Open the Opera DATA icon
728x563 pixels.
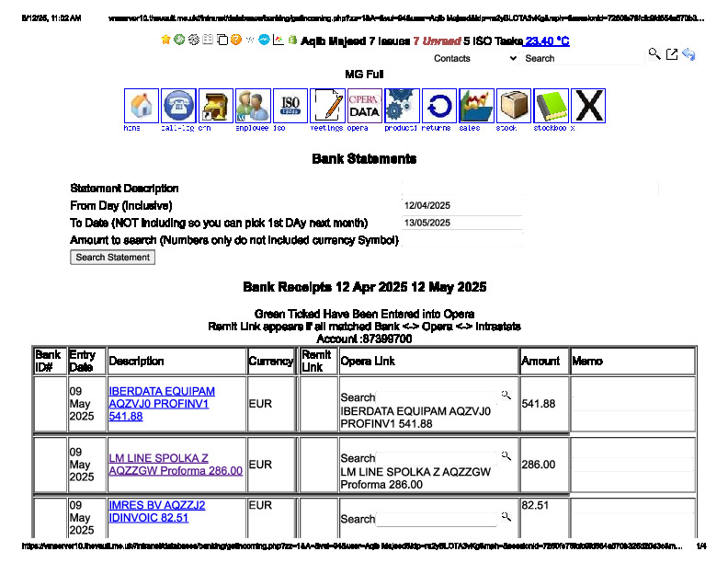(365, 106)
